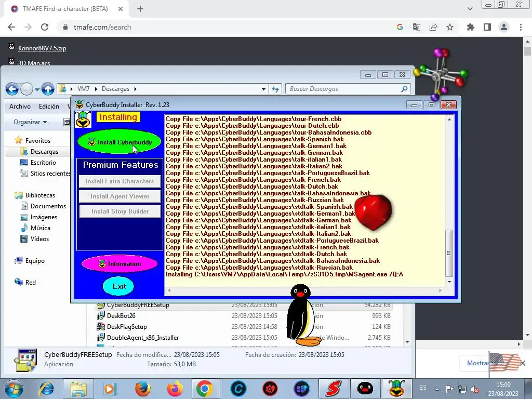
Task: Click Install Agent Viewer button
Action: click(119, 196)
